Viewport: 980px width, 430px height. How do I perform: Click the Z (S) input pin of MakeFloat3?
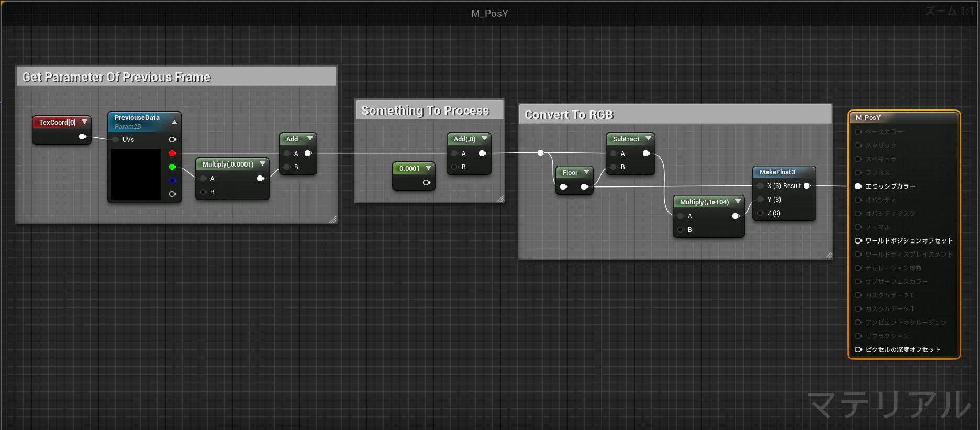(760, 213)
